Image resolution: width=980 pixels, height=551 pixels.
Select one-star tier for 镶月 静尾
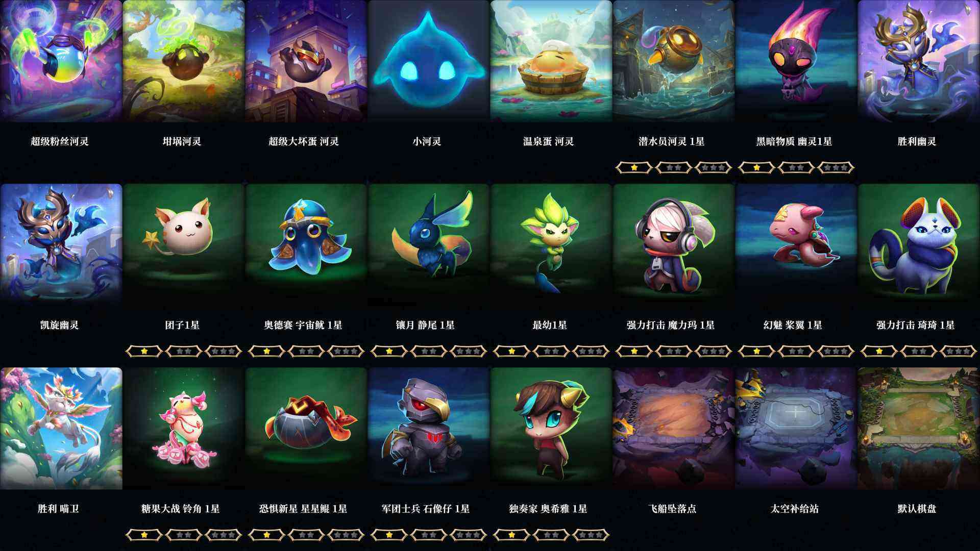pos(389,351)
